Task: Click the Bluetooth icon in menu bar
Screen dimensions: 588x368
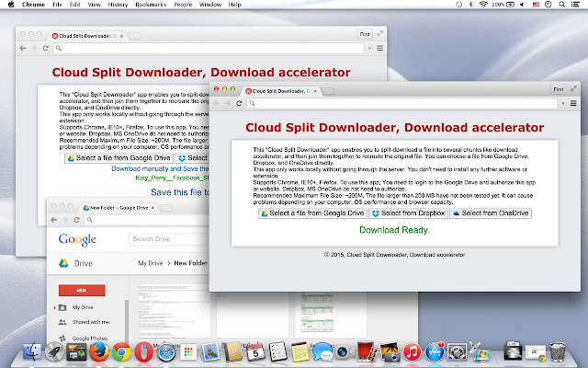Action: coord(471,5)
